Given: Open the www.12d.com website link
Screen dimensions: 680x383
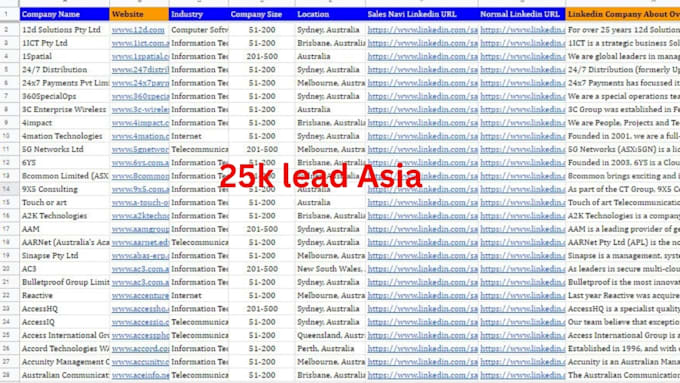Looking at the screenshot, I should (138, 30).
